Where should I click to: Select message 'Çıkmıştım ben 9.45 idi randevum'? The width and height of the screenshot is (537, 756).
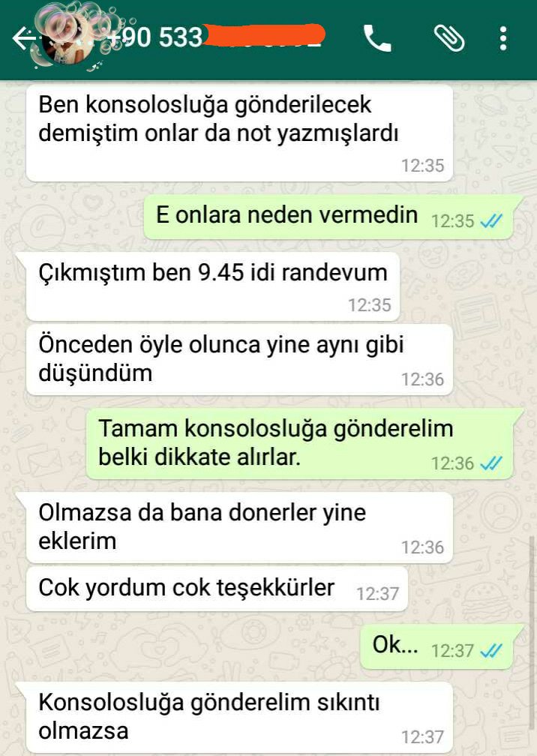click(x=213, y=286)
